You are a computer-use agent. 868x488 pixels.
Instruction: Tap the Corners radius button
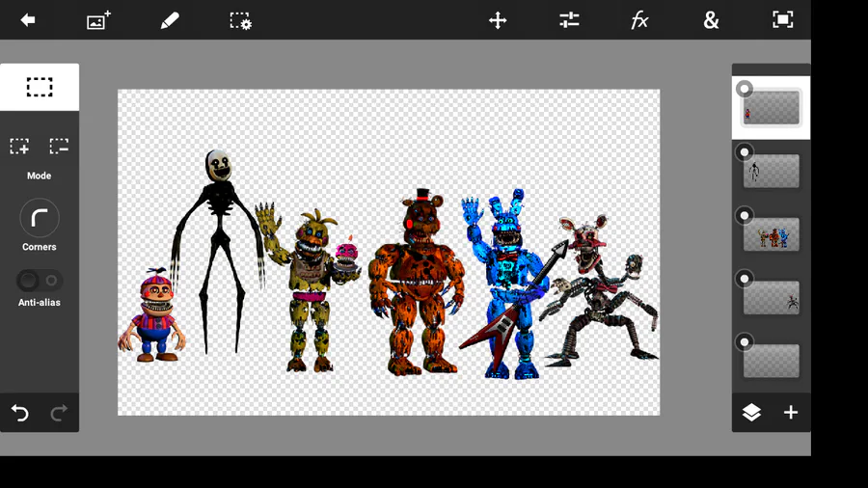point(40,218)
